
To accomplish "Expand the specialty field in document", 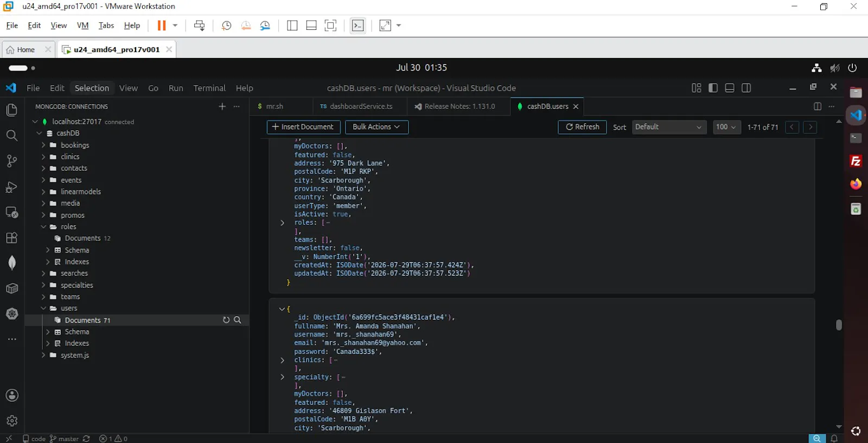I will click(x=282, y=377).
